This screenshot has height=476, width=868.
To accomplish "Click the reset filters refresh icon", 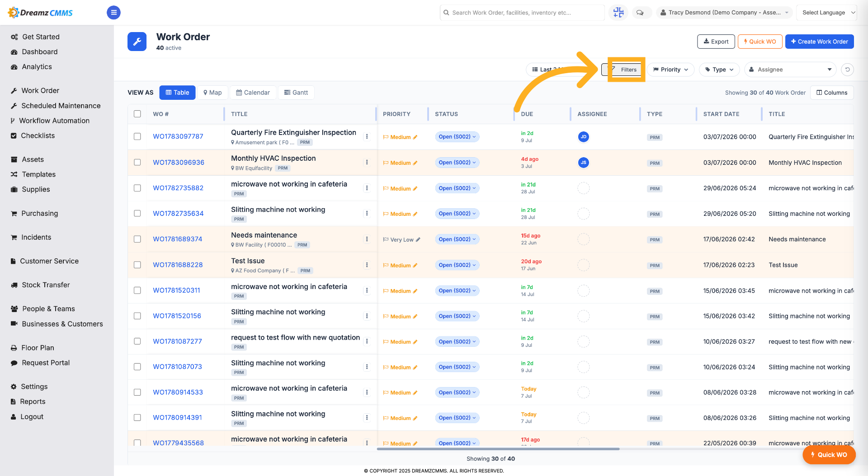I will coord(848,70).
